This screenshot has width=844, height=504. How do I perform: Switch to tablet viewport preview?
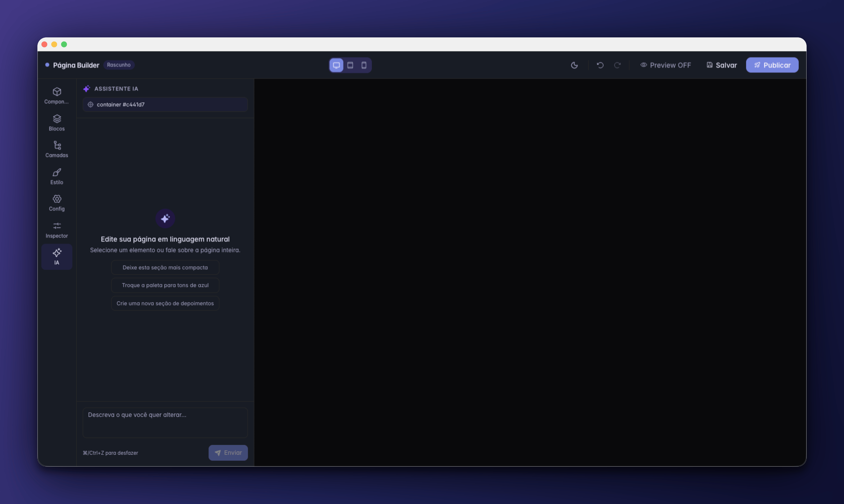[x=350, y=65]
